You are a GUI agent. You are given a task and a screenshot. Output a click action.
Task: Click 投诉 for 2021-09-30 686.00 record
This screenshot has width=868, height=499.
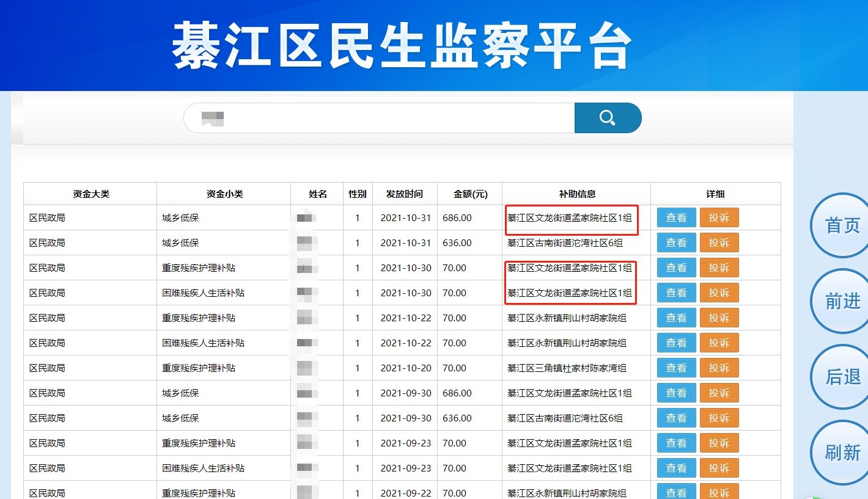(x=719, y=393)
